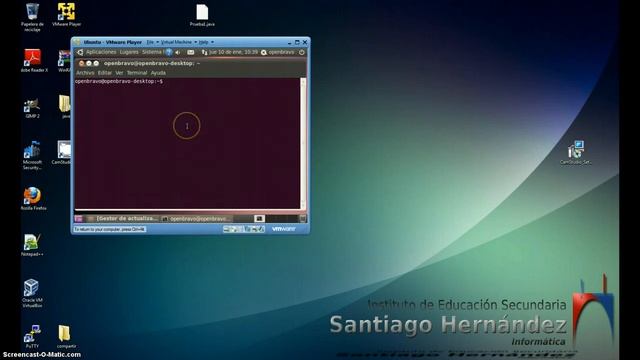Open the File dropdown in VMware Player
The height and width of the screenshot is (360, 640).
(152, 42)
